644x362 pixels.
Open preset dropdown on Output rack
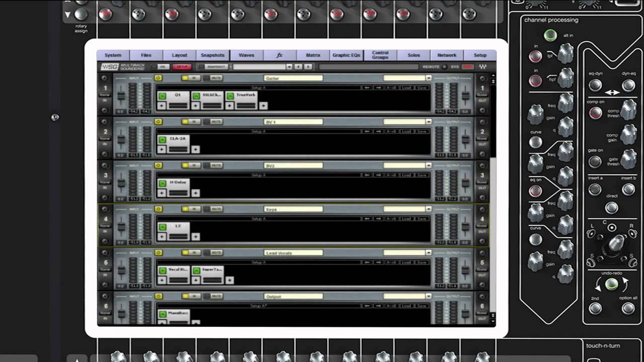click(429, 297)
